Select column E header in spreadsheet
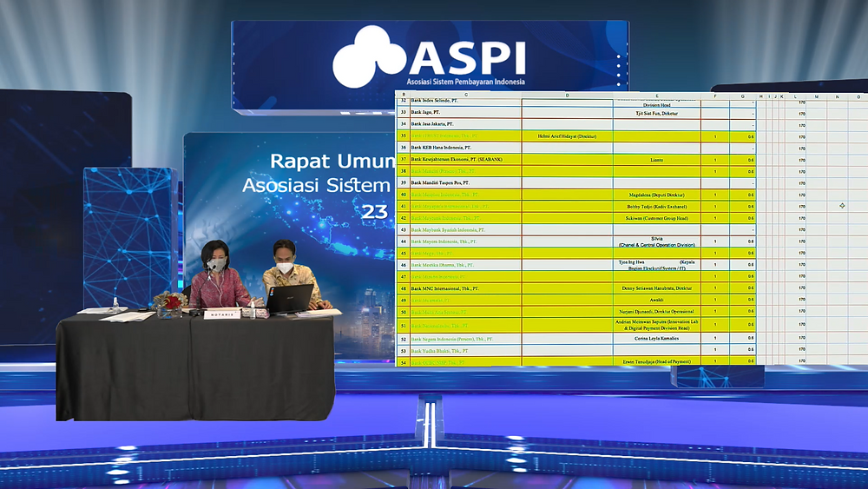868x489 pixels. [x=656, y=96]
